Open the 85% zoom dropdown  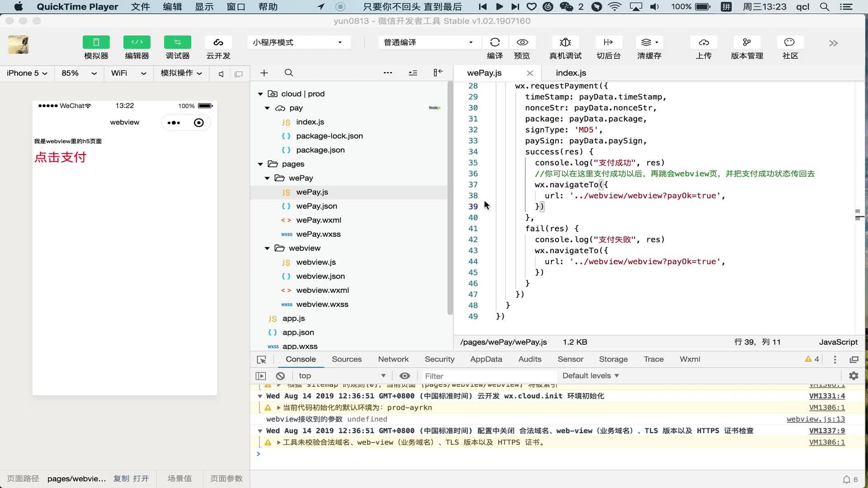tap(79, 73)
